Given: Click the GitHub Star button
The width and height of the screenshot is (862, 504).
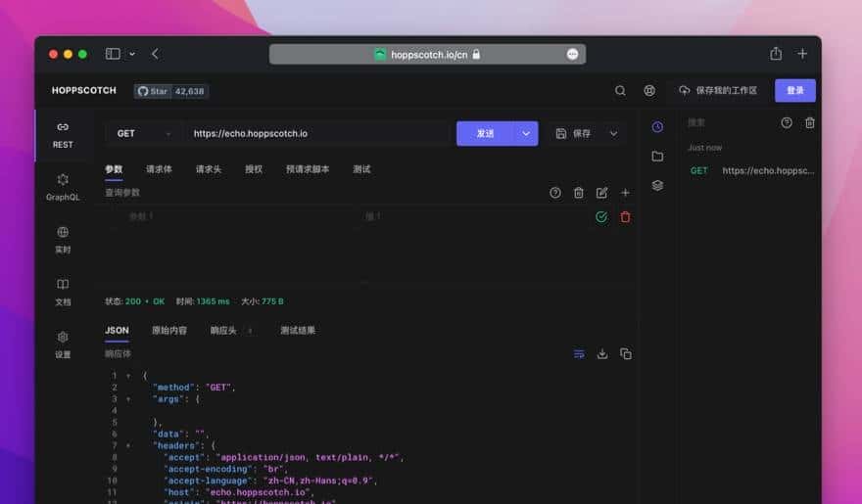Looking at the screenshot, I should point(153,91).
